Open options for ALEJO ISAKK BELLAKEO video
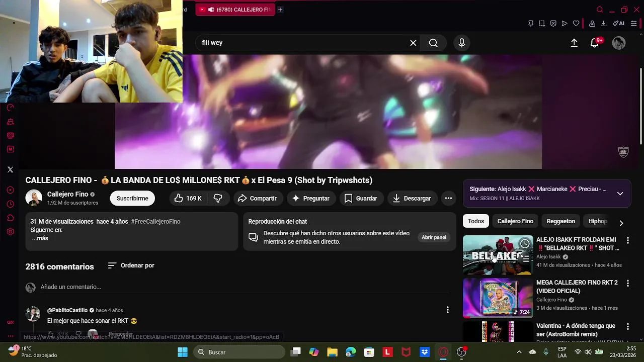Screen dimensions: 644x362 pos(627,240)
